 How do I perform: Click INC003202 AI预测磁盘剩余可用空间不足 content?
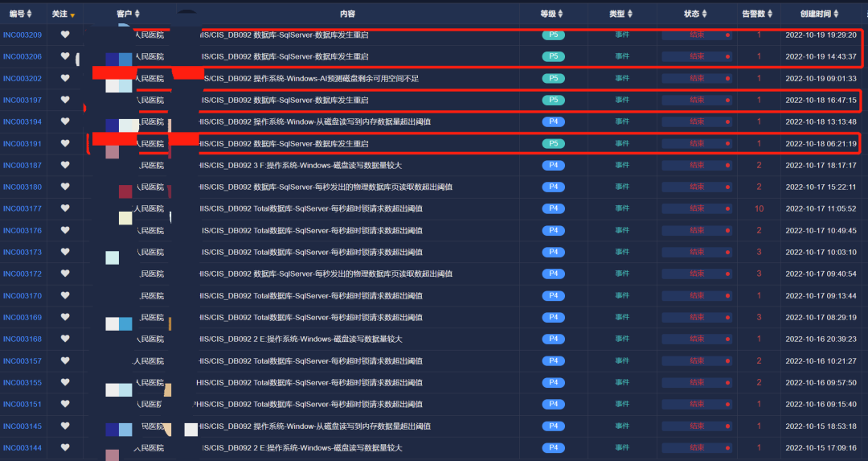click(x=309, y=79)
